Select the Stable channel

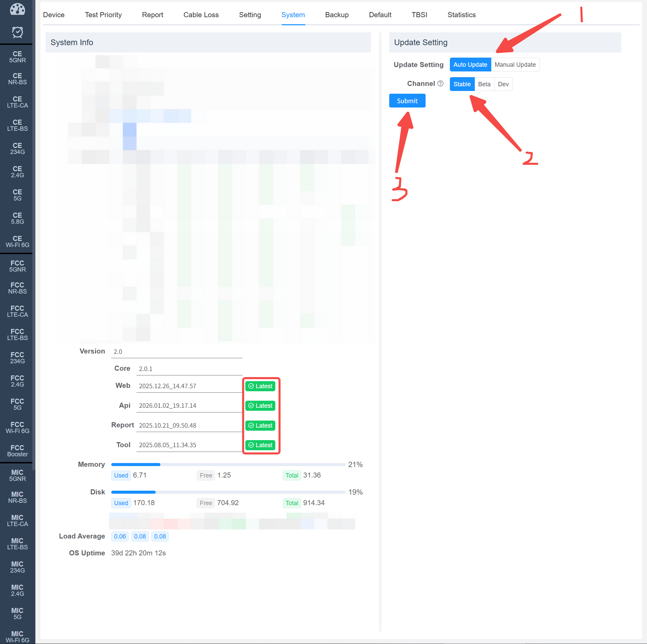[x=462, y=84]
